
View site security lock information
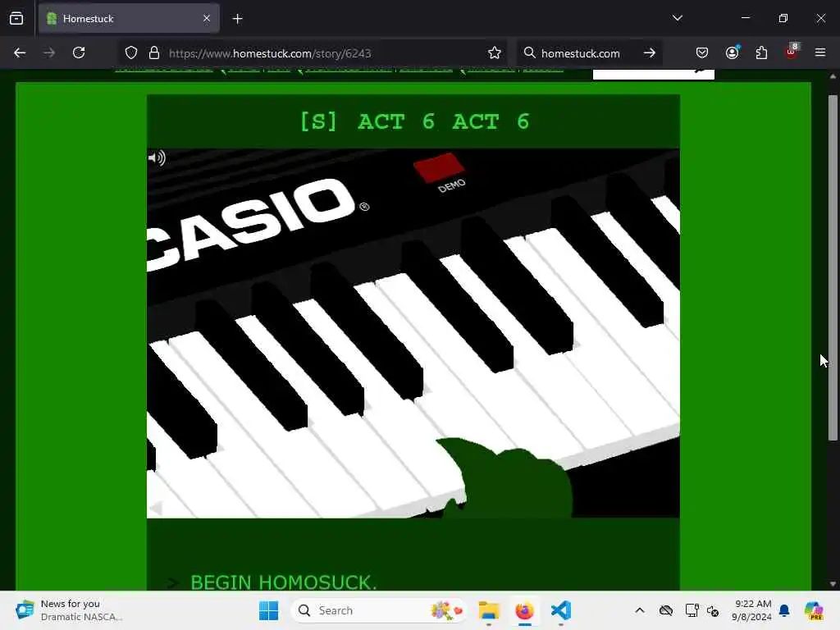[x=154, y=52]
